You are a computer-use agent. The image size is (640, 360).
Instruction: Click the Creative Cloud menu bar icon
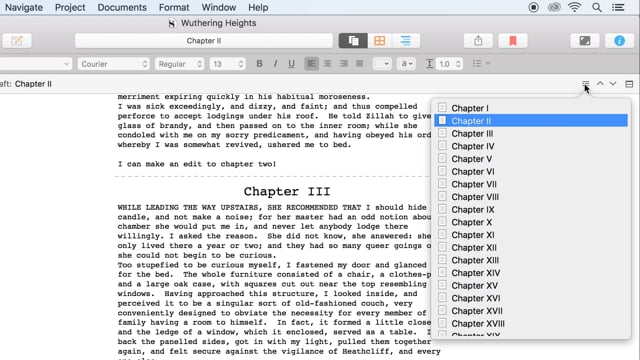(554, 7)
